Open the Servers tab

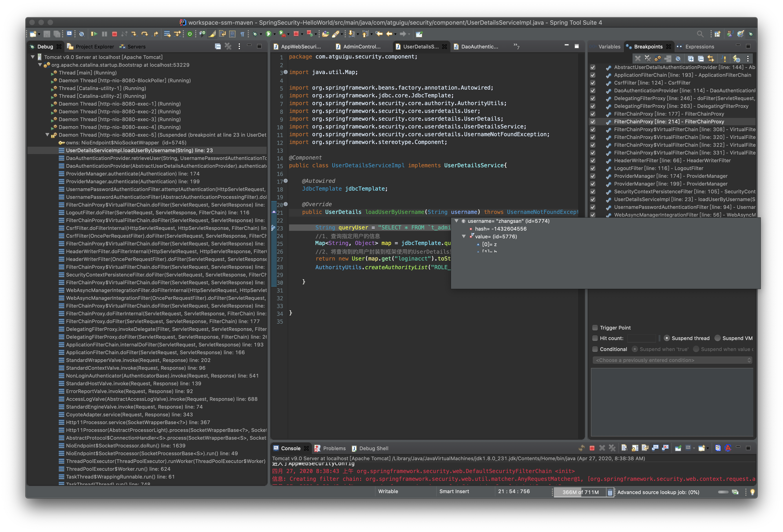point(132,46)
